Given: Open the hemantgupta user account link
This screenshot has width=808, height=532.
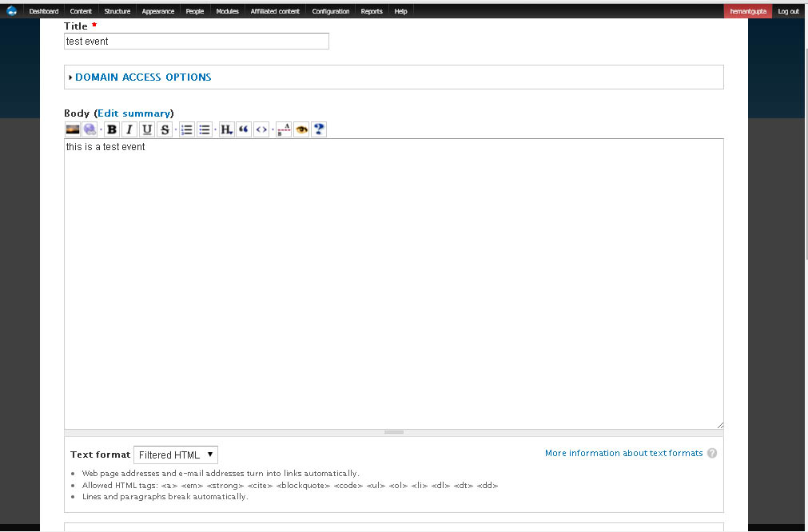Looking at the screenshot, I should coord(748,11).
